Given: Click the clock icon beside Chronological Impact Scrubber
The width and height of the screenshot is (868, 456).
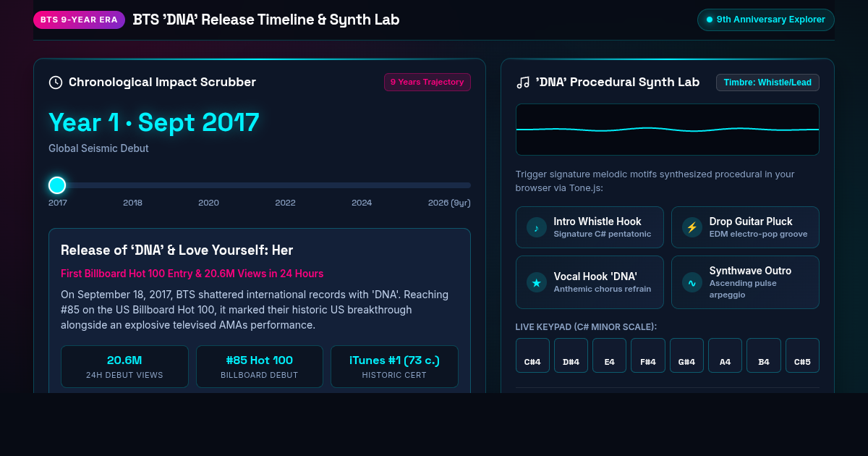Looking at the screenshot, I should 56,83.
